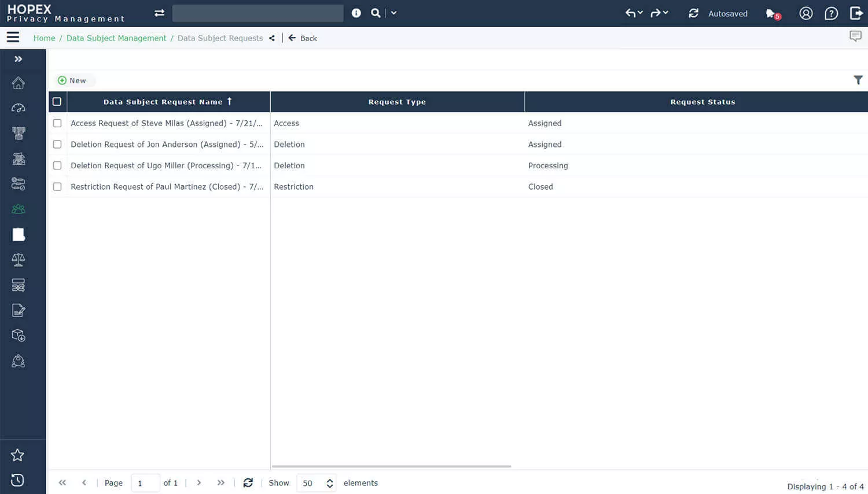Image resolution: width=868 pixels, height=494 pixels.
Task: Click the undo arrow
Action: [630, 13]
